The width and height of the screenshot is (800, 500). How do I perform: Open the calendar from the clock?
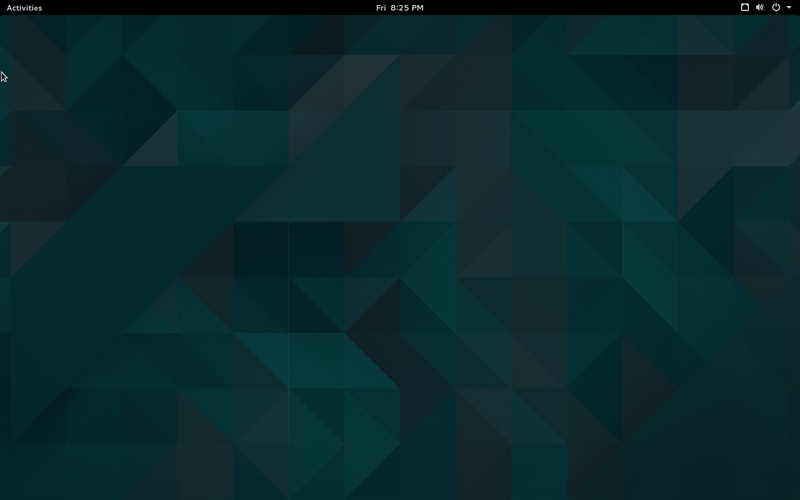click(x=399, y=7)
